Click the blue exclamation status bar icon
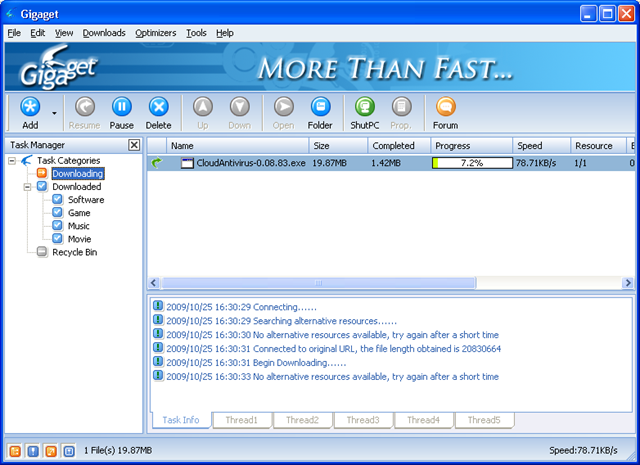 pos(33,451)
